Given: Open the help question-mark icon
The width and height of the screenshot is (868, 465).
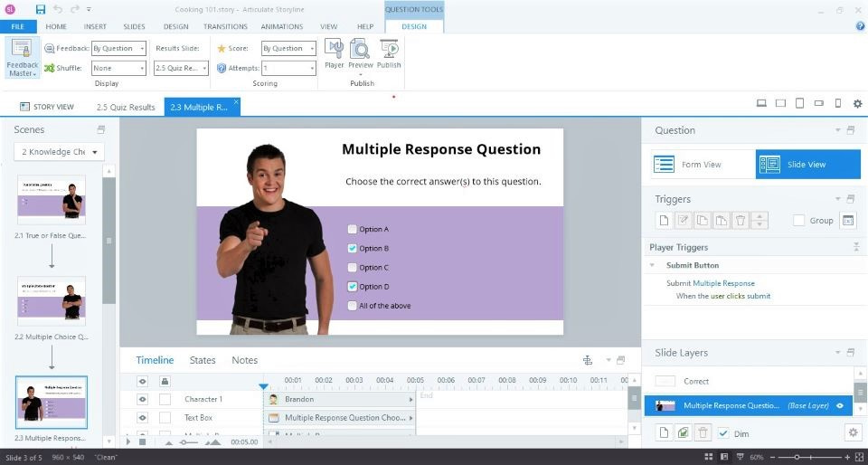Looking at the screenshot, I should tap(860, 26).
